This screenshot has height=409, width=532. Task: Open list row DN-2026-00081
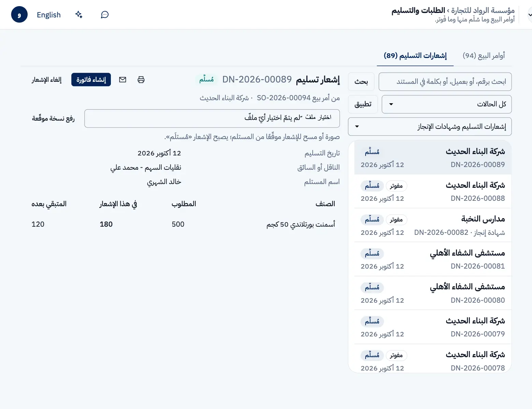point(433,259)
